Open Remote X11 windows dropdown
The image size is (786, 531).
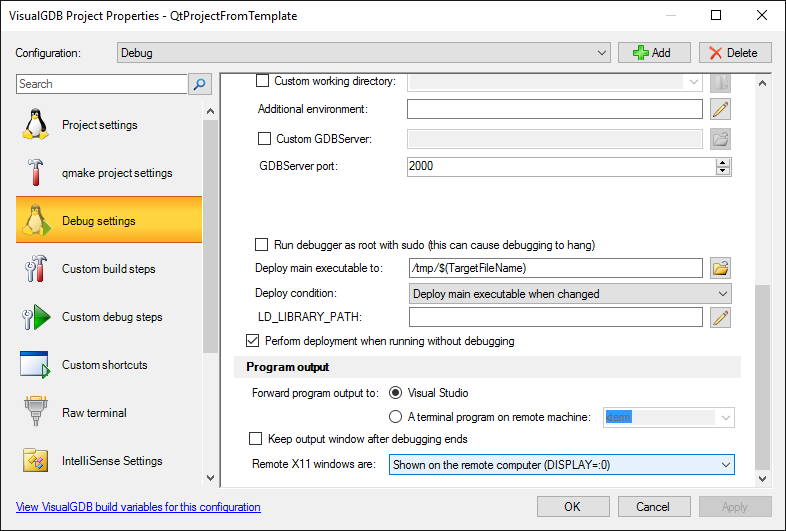[561, 465]
